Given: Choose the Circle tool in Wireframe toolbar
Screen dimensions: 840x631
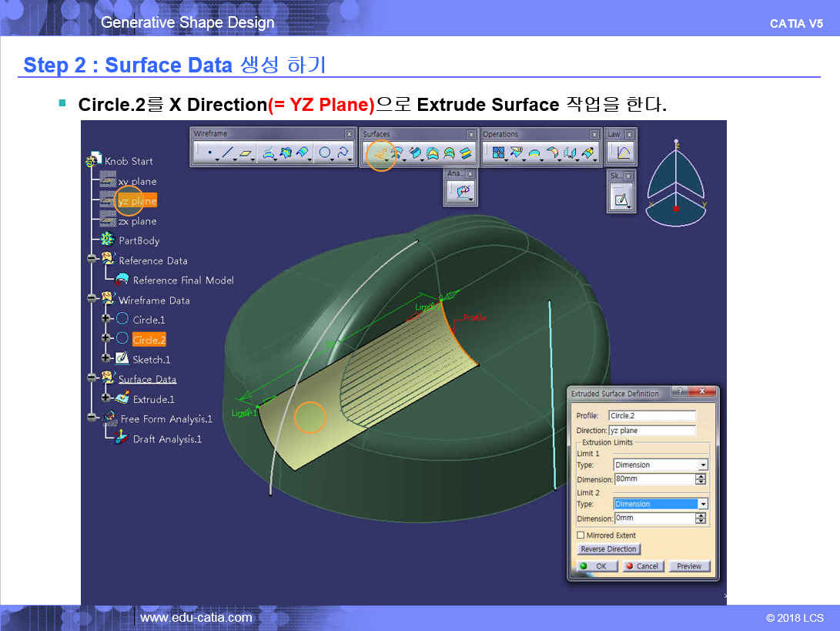Looking at the screenshot, I should click(x=324, y=153).
